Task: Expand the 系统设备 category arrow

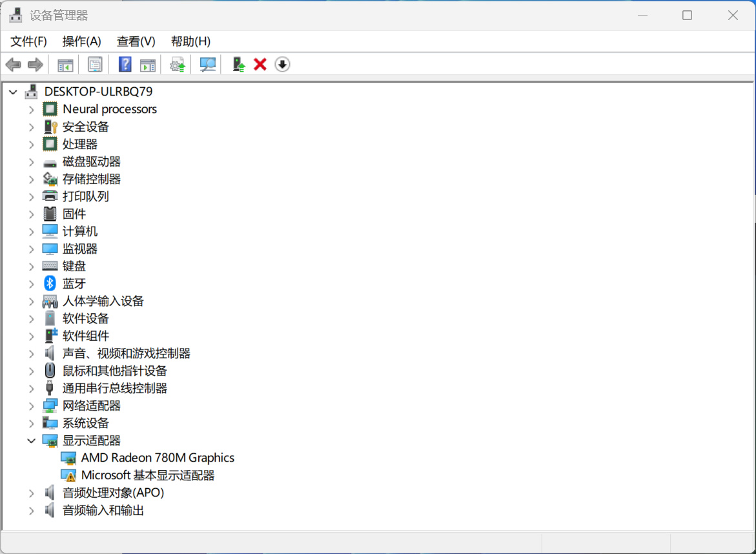Action: click(32, 424)
